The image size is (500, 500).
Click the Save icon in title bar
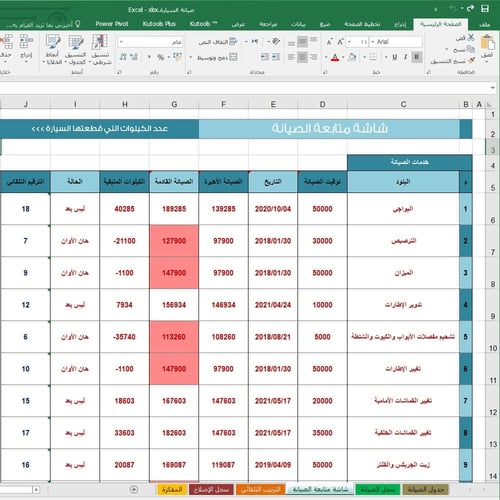[x=485, y=9]
